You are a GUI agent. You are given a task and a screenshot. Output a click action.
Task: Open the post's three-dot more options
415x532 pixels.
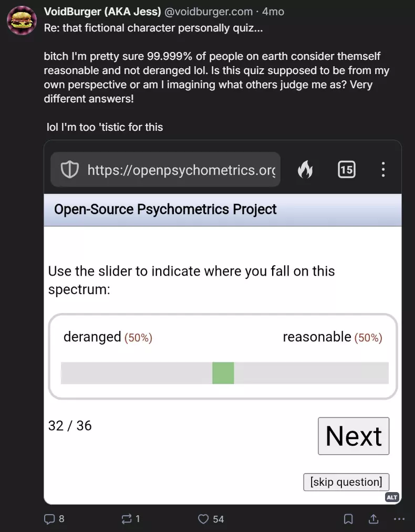399,519
